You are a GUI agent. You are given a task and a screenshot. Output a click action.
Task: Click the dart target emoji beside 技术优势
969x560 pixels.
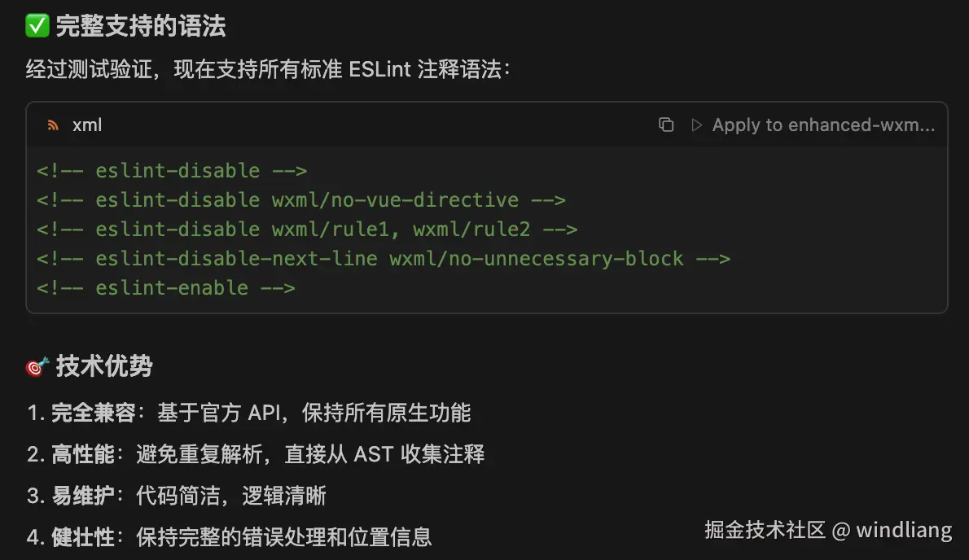pyautogui.click(x=37, y=367)
